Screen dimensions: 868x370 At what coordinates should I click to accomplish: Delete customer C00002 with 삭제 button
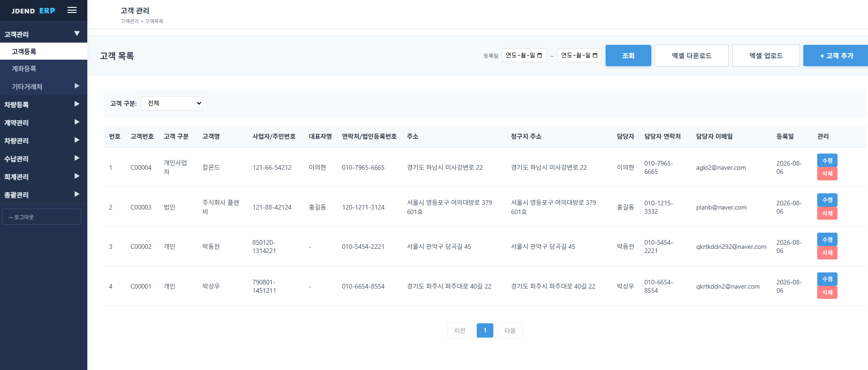[x=827, y=253]
